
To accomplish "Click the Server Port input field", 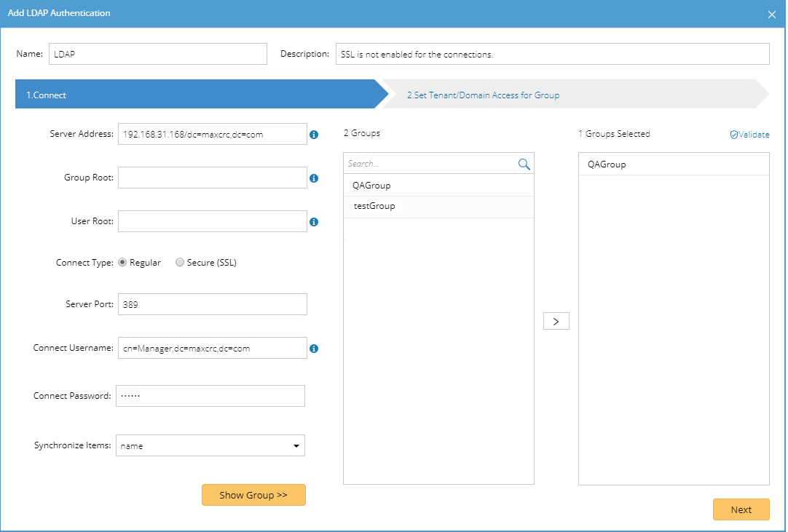I will [x=212, y=304].
